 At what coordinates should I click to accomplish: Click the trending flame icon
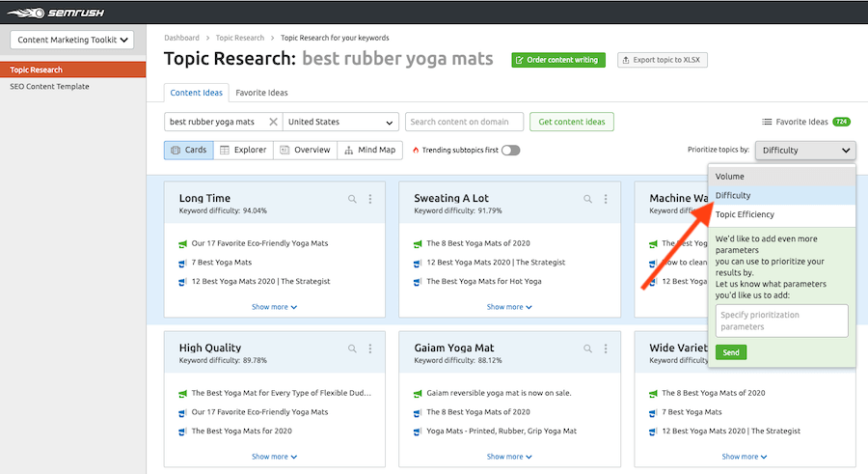pos(416,151)
